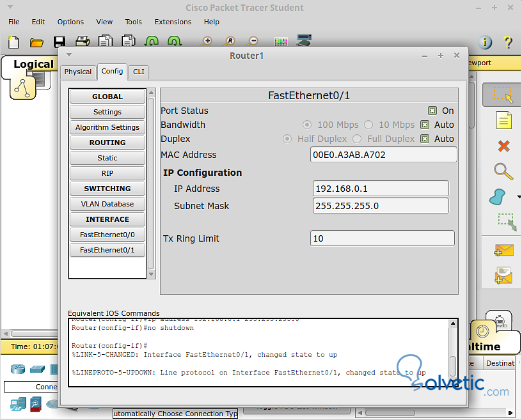Click the Tx Ring Limit field
522x420 pixels.
(382, 238)
